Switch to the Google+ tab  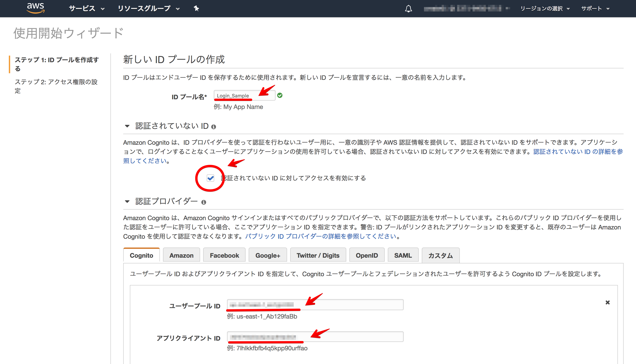click(x=268, y=255)
